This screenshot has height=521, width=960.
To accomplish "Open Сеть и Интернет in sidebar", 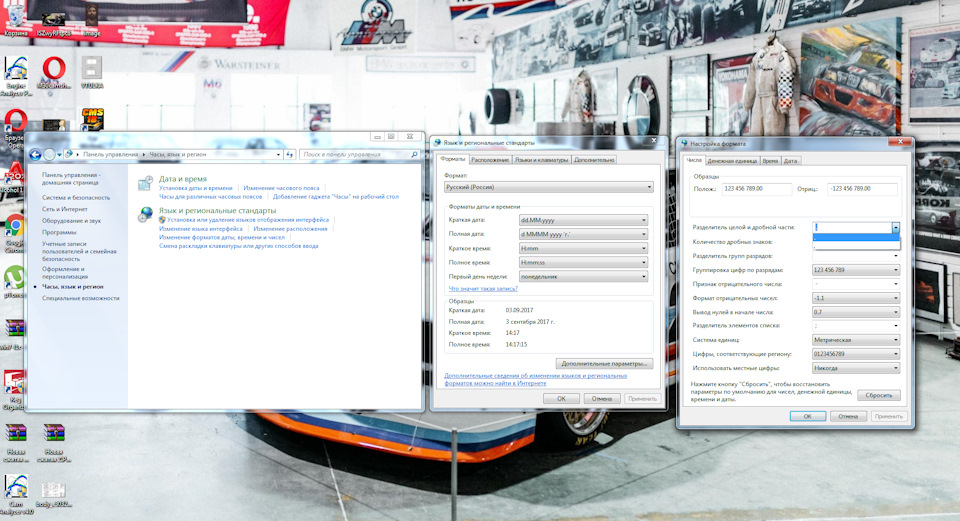I will coord(64,209).
